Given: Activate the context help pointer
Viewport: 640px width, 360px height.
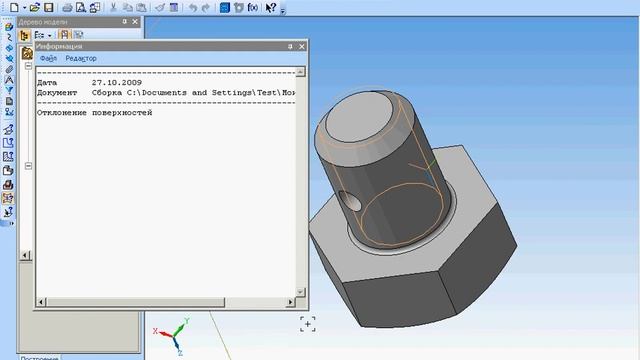Looking at the screenshot, I should tap(271, 7).
